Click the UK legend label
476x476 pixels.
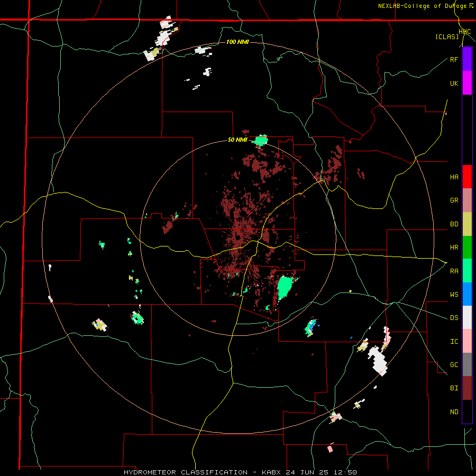[454, 83]
